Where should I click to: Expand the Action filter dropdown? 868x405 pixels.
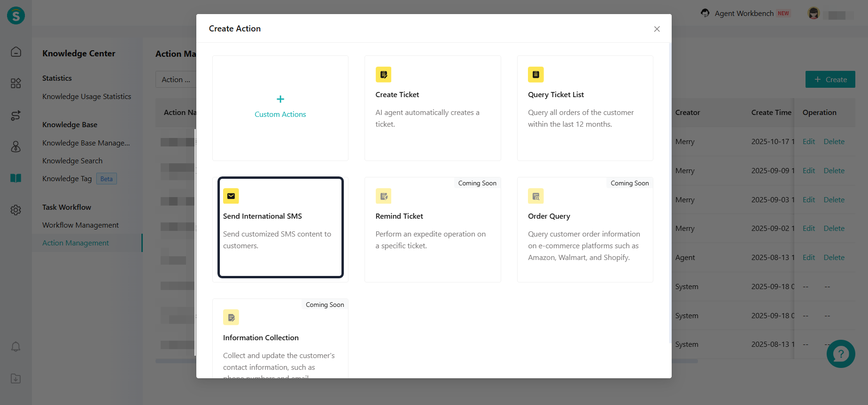coord(176,80)
